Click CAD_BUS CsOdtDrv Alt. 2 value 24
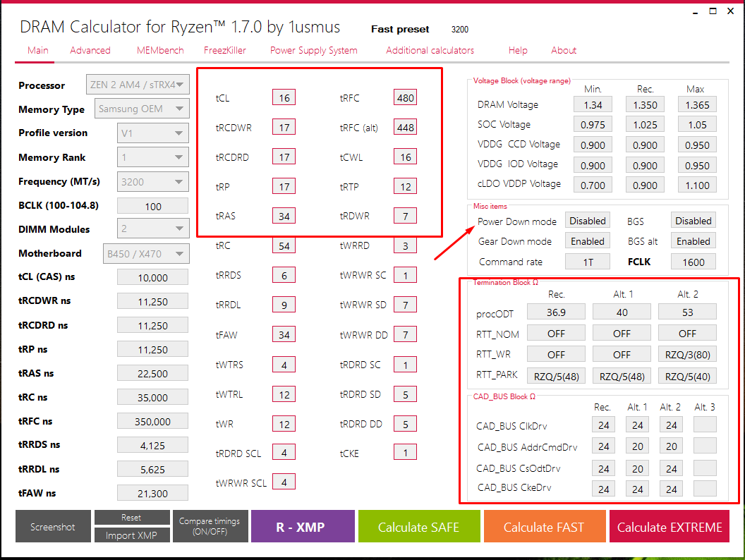Screen dimensions: 745x560 point(671,468)
